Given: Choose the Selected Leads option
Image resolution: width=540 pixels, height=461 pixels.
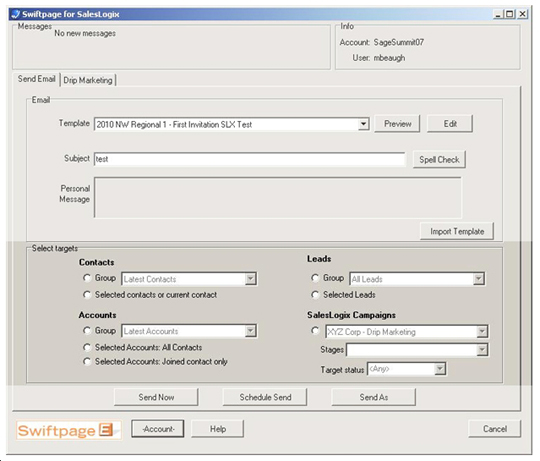Looking at the screenshot, I should coord(315,295).
